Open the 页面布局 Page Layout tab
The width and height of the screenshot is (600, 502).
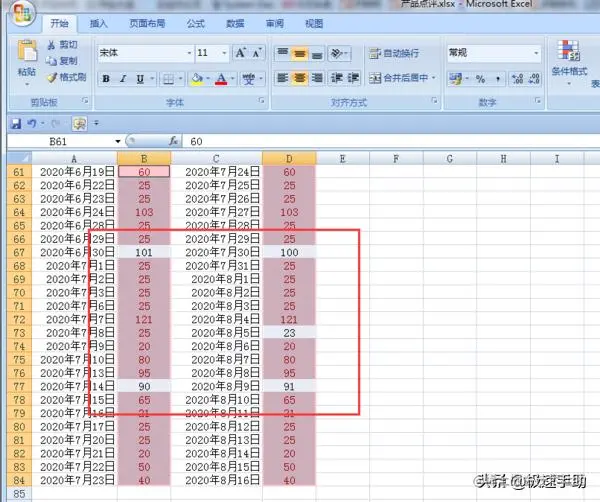147,23
